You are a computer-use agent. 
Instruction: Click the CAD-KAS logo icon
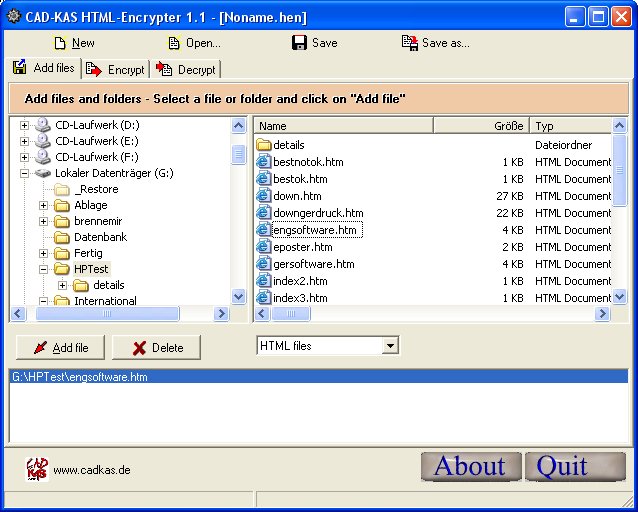tap(36, 469)
